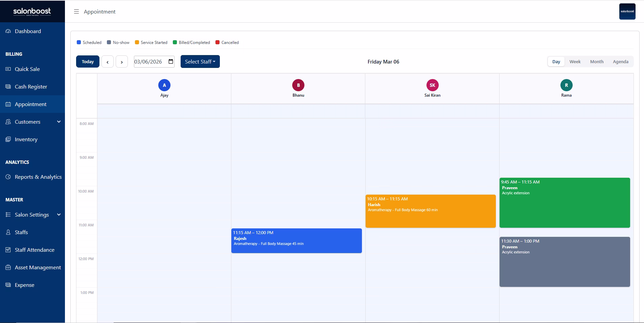Switch to Agenda view

tap(621, 61)
